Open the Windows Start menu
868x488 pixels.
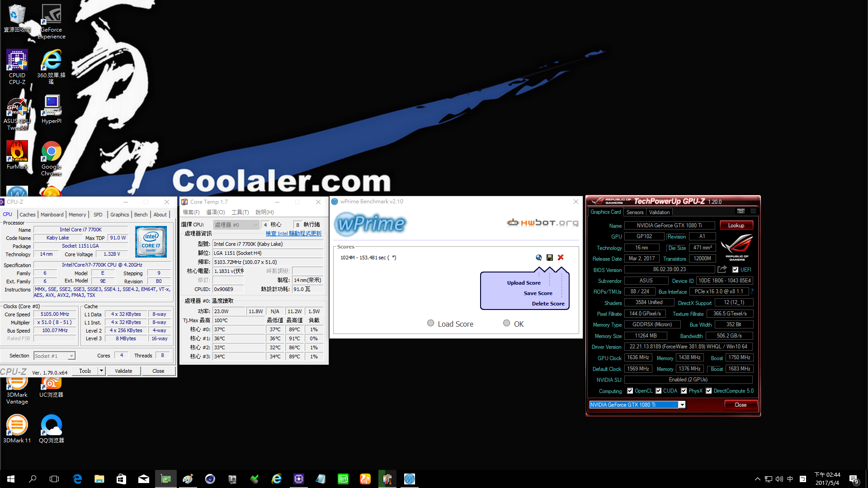pos(11,479)
